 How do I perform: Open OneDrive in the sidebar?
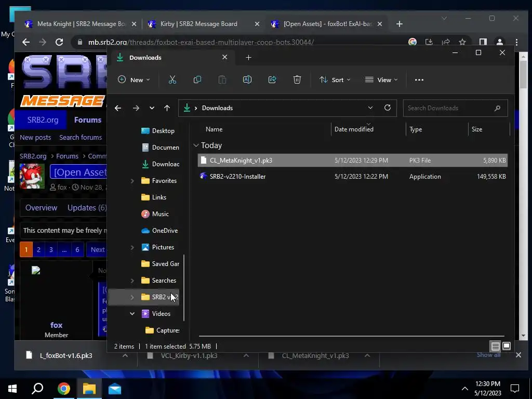click(159, 231)
